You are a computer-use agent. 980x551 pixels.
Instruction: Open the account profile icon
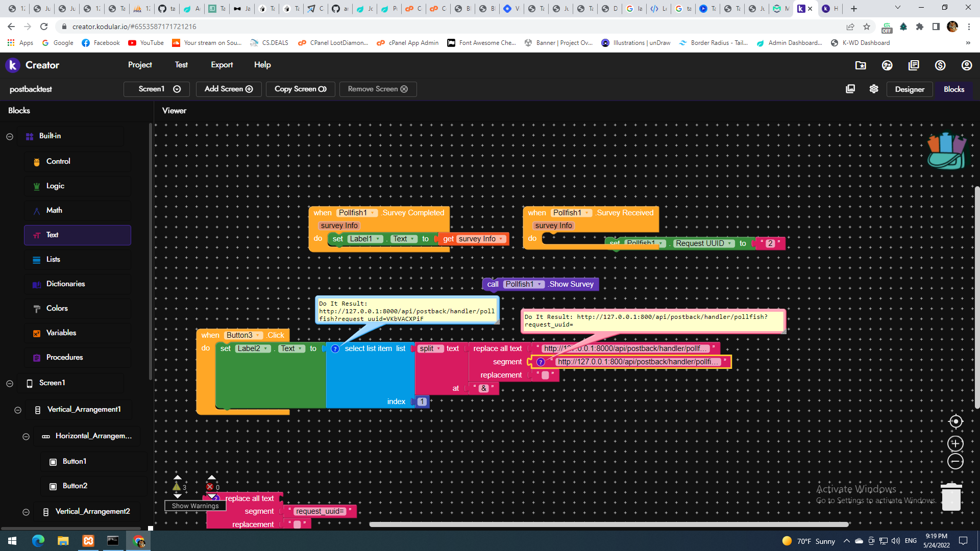point(967,65)
